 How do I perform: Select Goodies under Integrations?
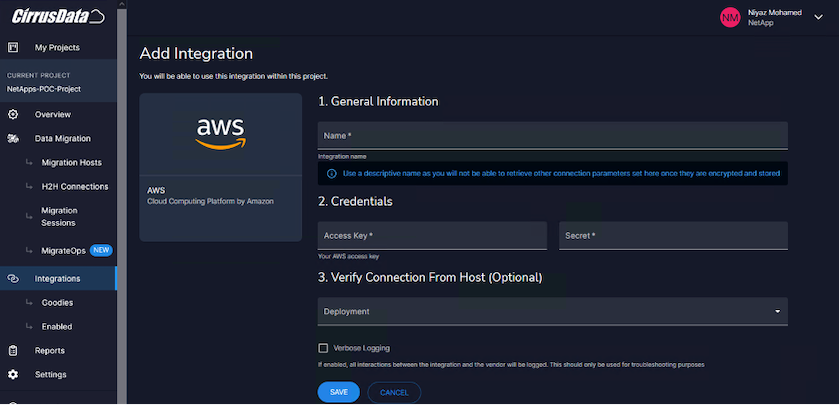57,302
